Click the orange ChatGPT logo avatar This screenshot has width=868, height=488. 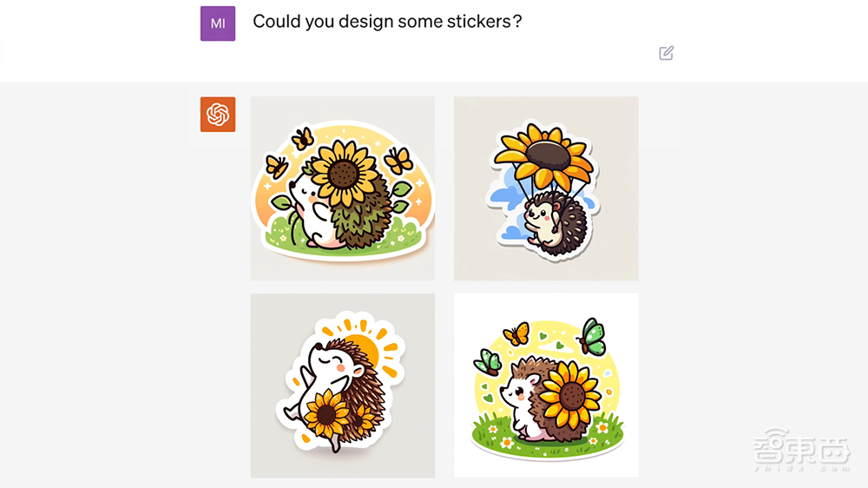tap(218, 115)
